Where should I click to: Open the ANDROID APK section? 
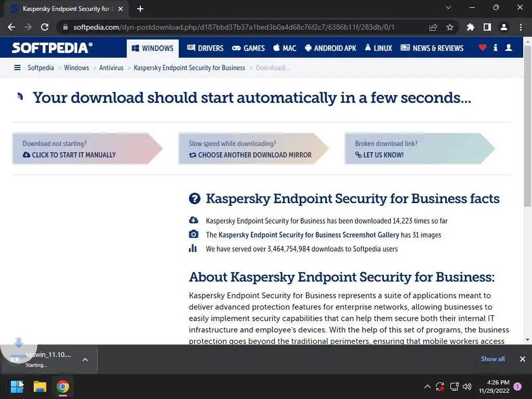click(x=330, y=48)
